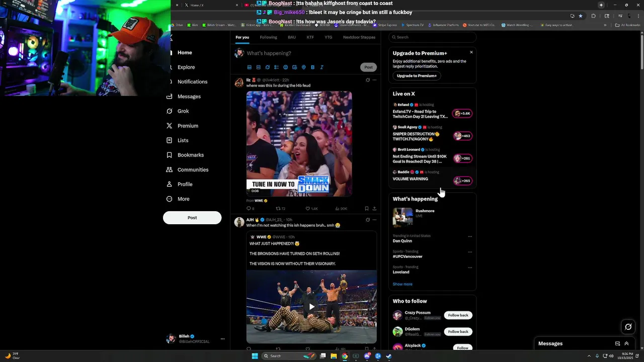This screenshot has width=644, height=362.
Task: Open Profile via its sidebar icon
Action: [170, 184]
